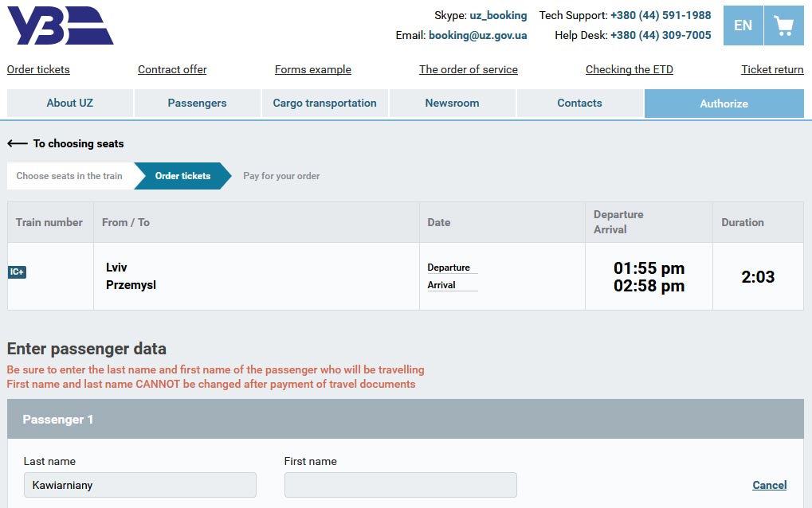Image resolution: width=812 pixels, height=508 pixels.
Task: Open the Cargo transportation menu
Action: click(x=324, y=103)
